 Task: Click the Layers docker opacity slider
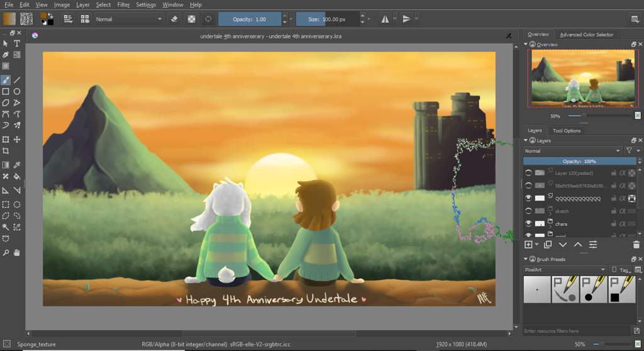pos(579,161)
